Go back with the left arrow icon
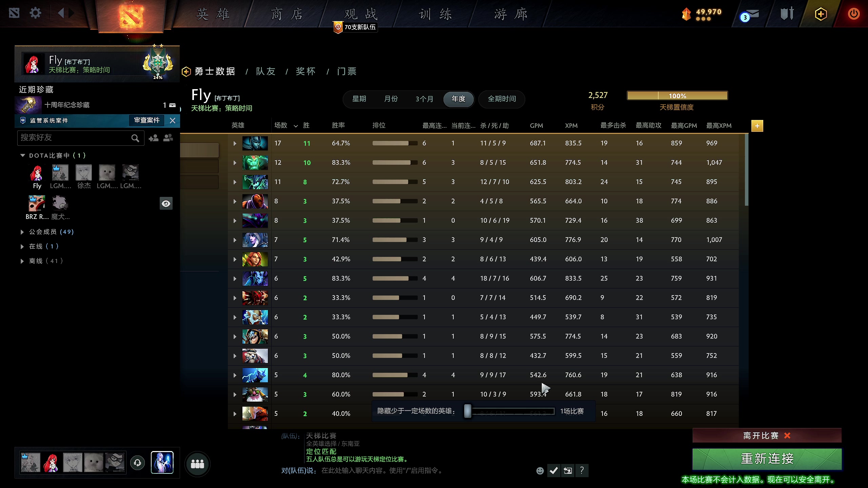The image size is (868, 488). pos(61,14)
